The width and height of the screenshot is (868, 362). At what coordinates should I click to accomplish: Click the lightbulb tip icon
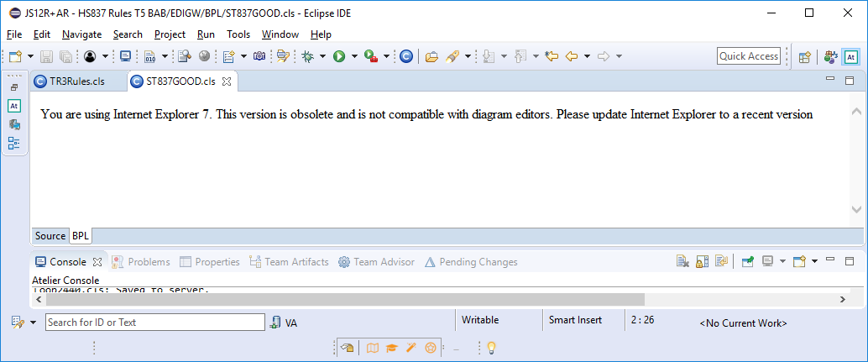(490, 348)
